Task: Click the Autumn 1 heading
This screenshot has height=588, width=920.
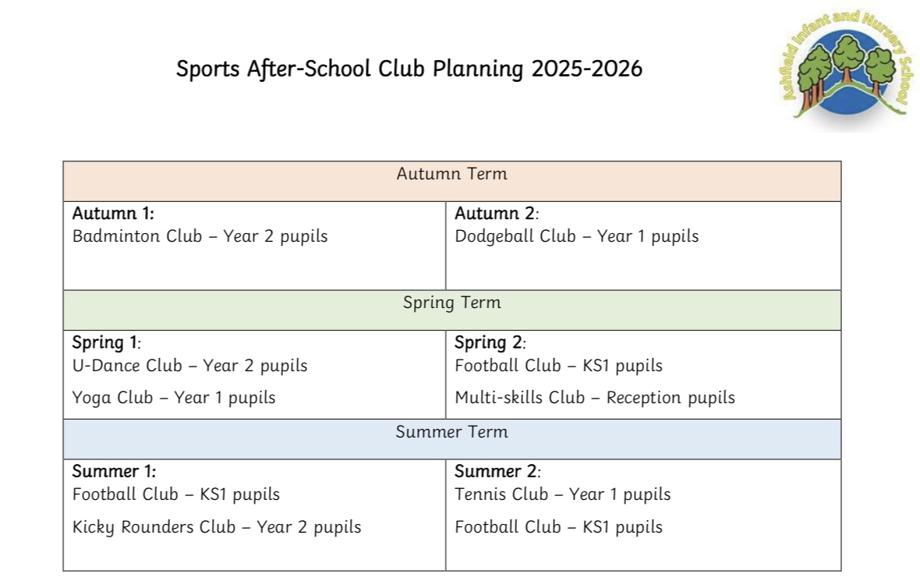Action: click(x=113, y=214)
